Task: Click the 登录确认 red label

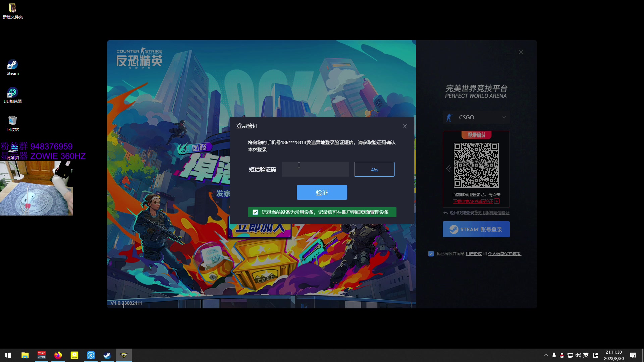Action: pos(476,135)
